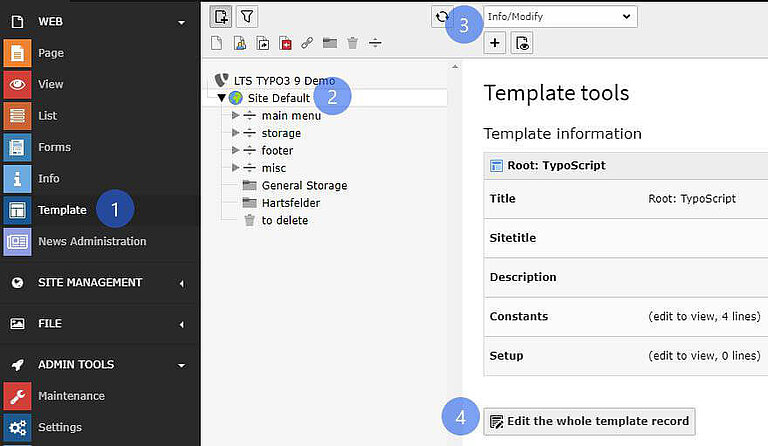
Task: Click the List module icon
Action: [17, 116]
